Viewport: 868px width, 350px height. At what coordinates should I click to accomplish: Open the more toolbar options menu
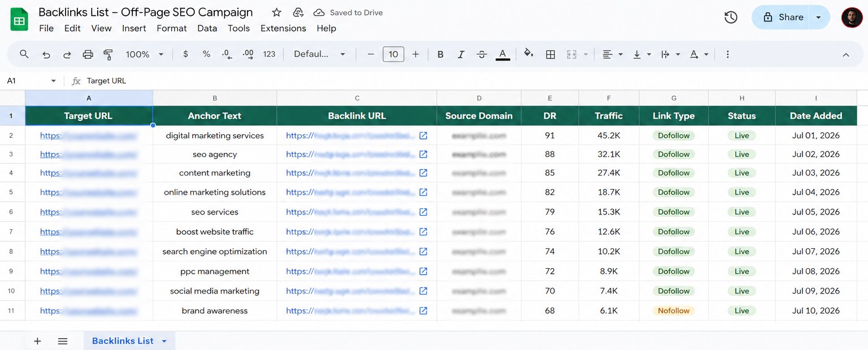[x=727, y=54]
